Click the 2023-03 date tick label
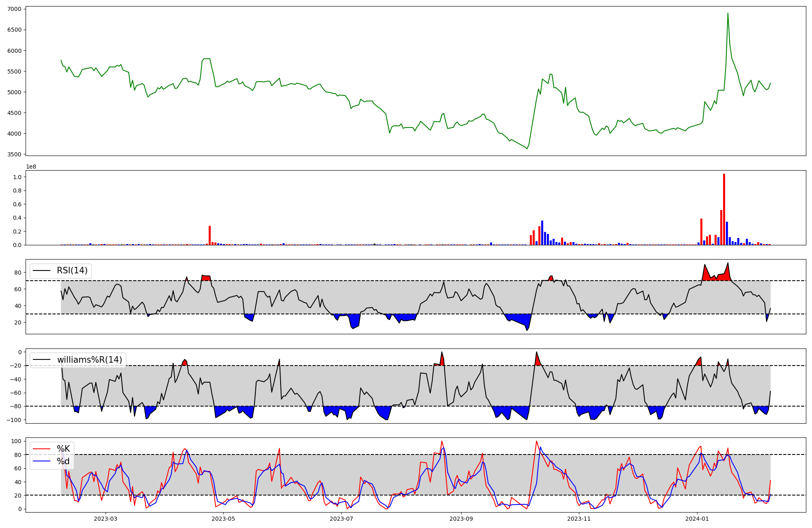Image resolution: width=812 pixels, height=528 pixels. click(106, 519)
